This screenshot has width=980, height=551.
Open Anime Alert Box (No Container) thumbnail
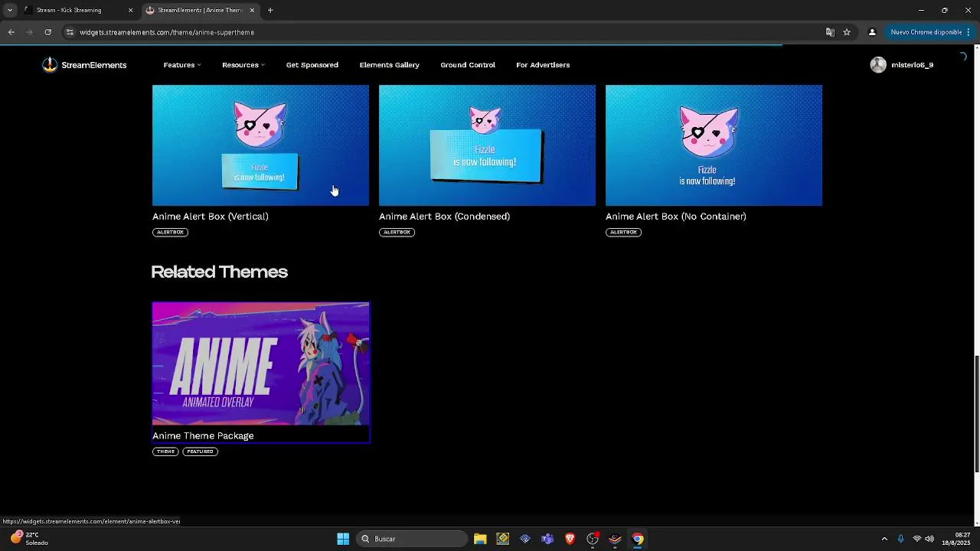point(714,145)
